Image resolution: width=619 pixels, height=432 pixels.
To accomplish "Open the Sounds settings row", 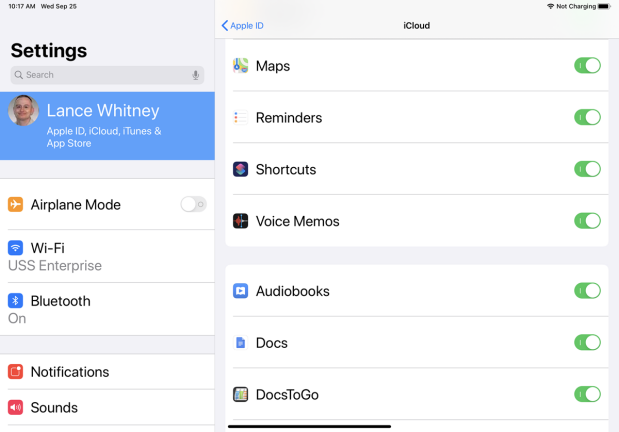I will click(x=107, y=407).
